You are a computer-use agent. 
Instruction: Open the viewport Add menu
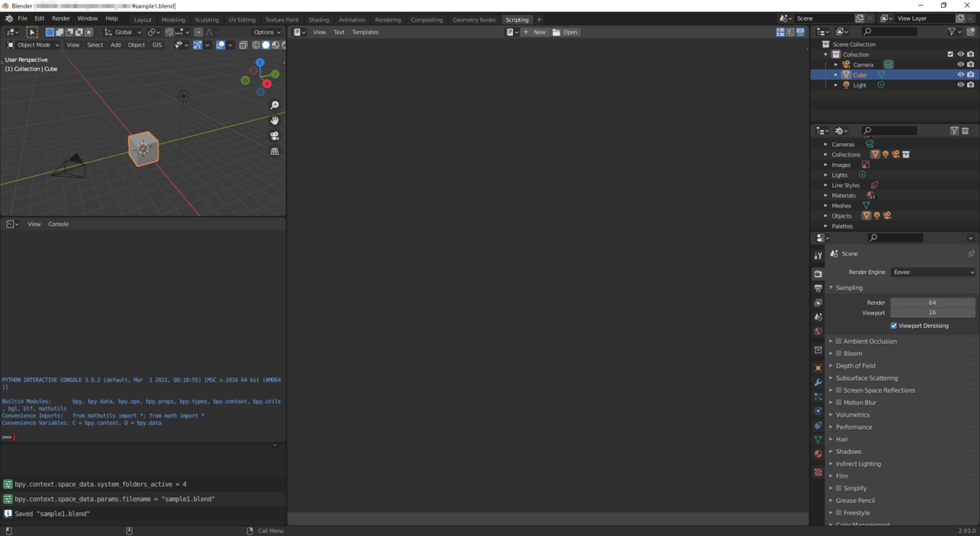[116, 45]
